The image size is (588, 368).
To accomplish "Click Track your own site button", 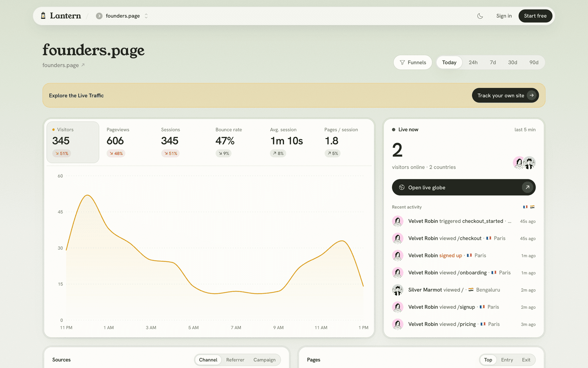I will [505, 95].
